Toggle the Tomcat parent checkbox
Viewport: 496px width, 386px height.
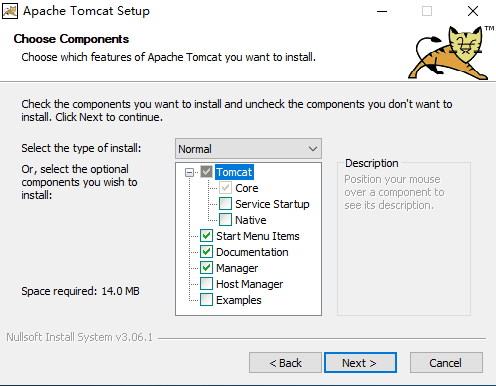[x=206, y=172]
